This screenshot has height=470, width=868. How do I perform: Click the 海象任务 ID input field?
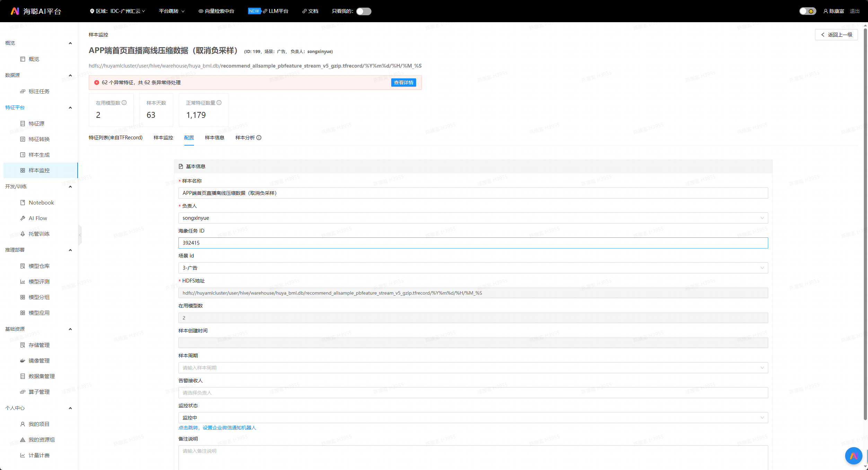point(473,243)
